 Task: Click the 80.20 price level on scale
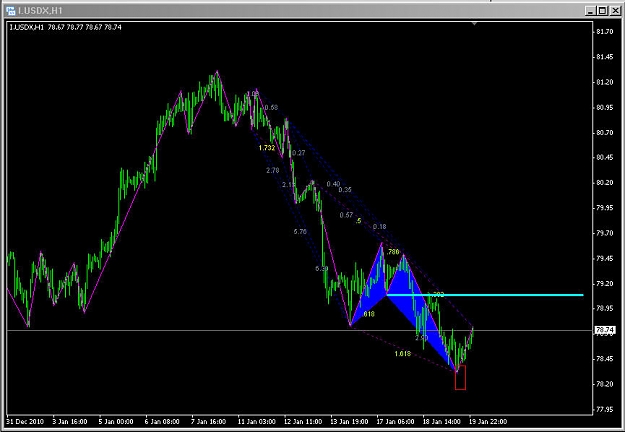(x=604, y=183)
